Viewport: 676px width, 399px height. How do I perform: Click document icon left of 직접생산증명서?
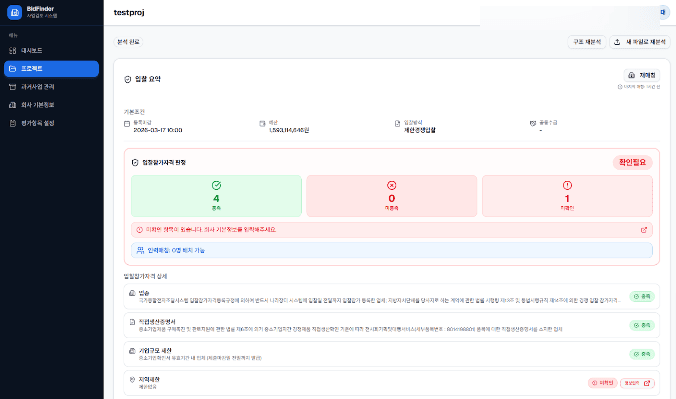tap(132, 322)
